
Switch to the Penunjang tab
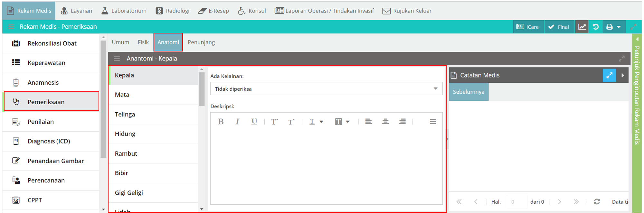pos(201,42)
